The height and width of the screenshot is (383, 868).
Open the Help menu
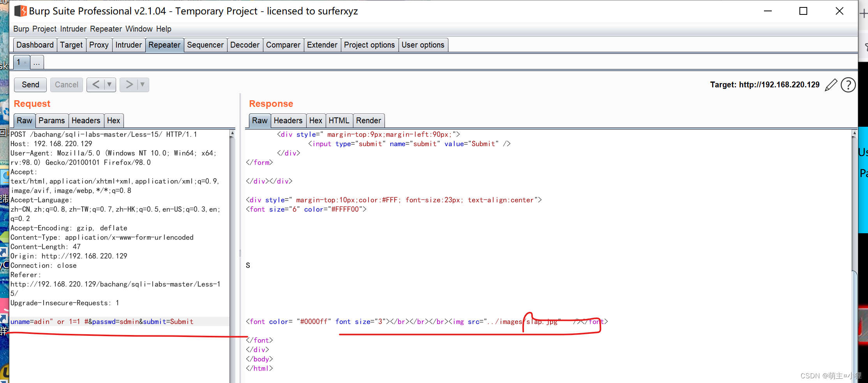tap(164, 29)
